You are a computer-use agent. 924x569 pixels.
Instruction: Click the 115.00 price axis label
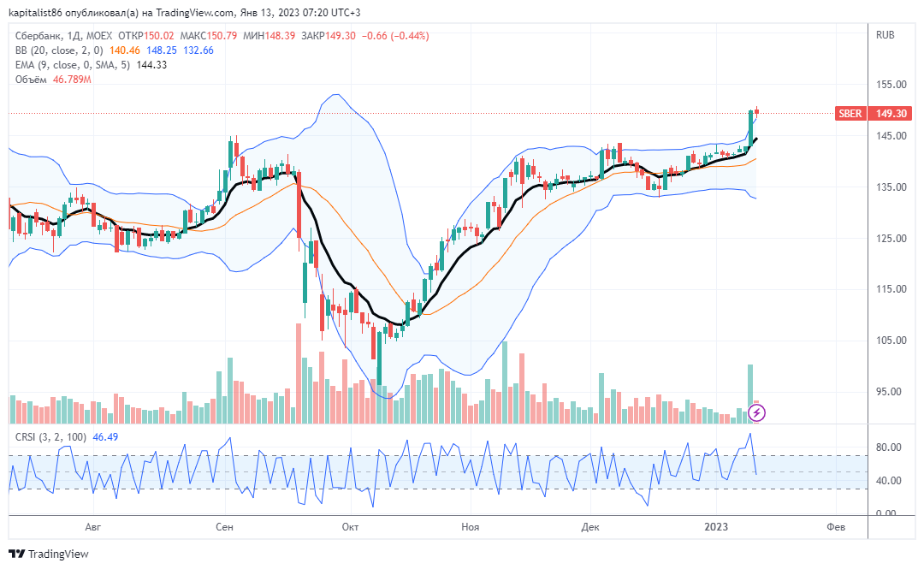pos(891,289)
